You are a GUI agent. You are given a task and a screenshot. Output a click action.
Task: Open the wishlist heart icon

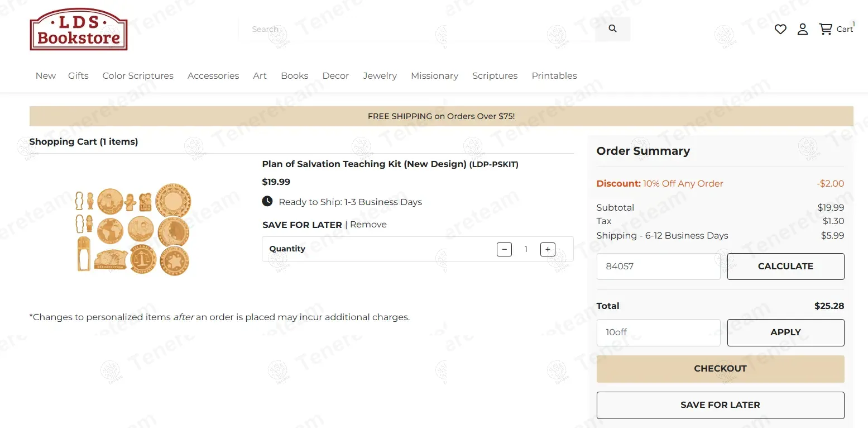[780, 29]
